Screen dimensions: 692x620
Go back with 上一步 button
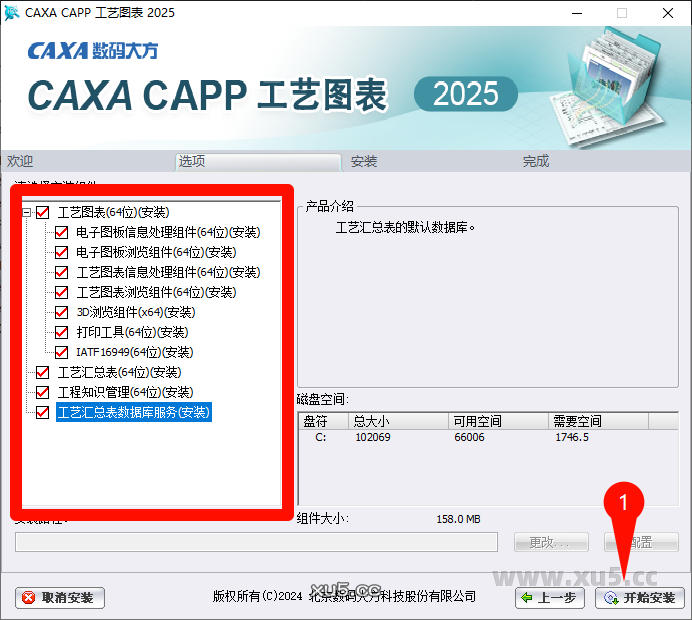549,598
